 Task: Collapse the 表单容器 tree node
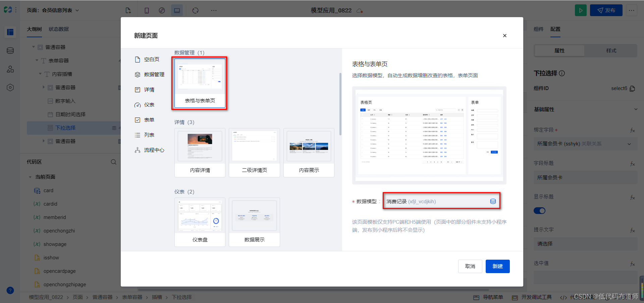click(x=37, y=60)
